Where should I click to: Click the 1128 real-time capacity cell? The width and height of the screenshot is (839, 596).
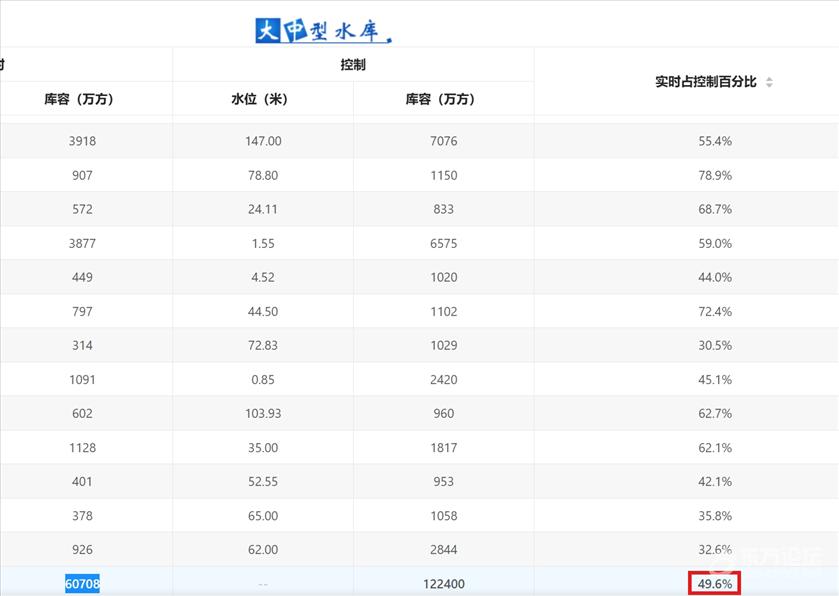pos(83,447)
